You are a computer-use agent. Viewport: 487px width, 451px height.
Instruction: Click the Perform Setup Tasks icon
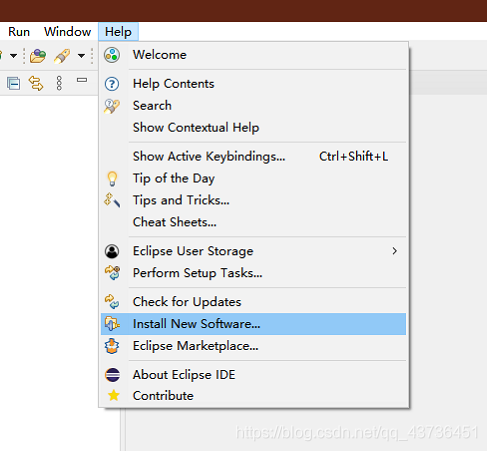112,273
